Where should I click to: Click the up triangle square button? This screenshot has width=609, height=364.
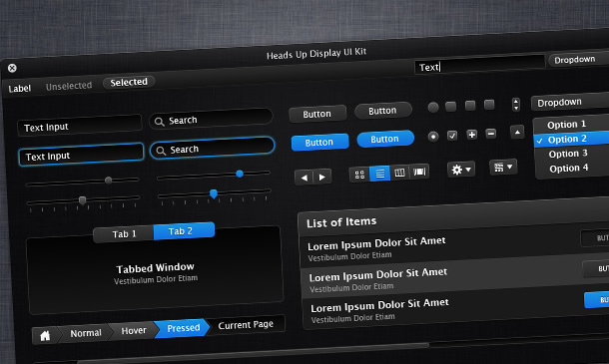517,132
